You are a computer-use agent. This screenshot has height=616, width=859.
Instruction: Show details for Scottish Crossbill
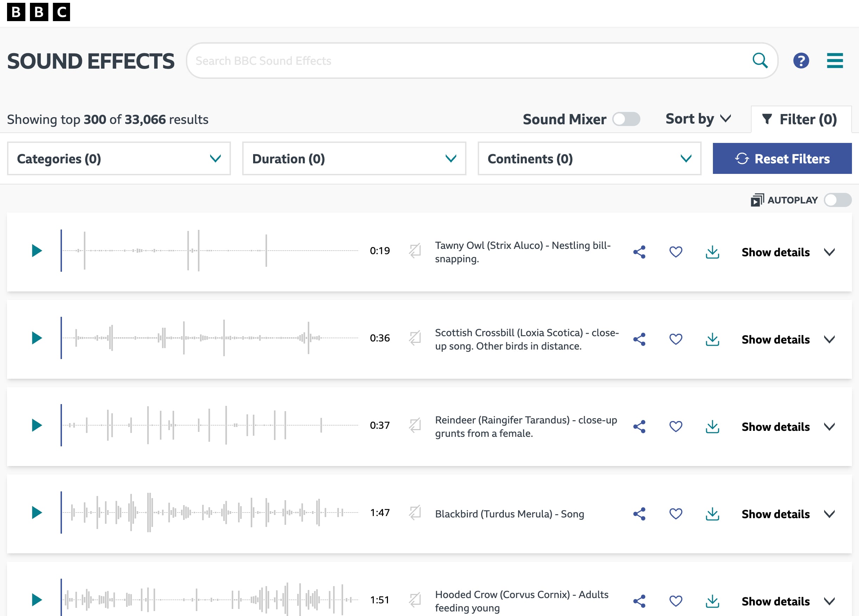(788, 339)
